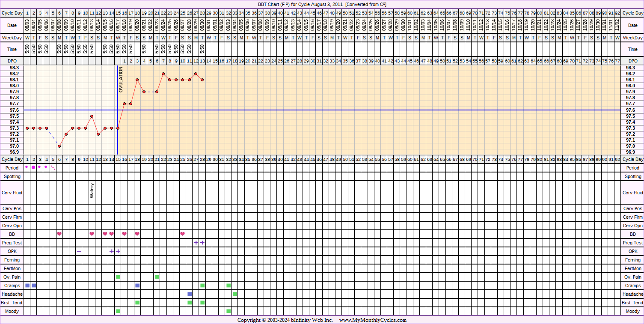
Task: Click the negative OPK minus sign
Action: tap(79, 251)
